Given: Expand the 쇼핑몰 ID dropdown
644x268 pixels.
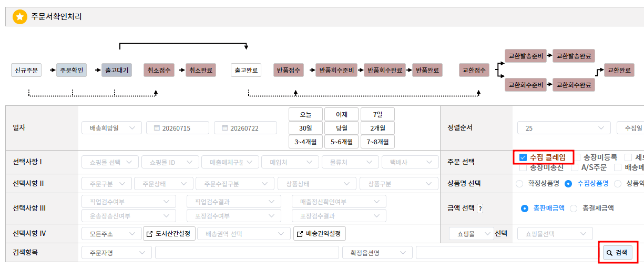Looking at the screenshot, I should coord(170,162).
